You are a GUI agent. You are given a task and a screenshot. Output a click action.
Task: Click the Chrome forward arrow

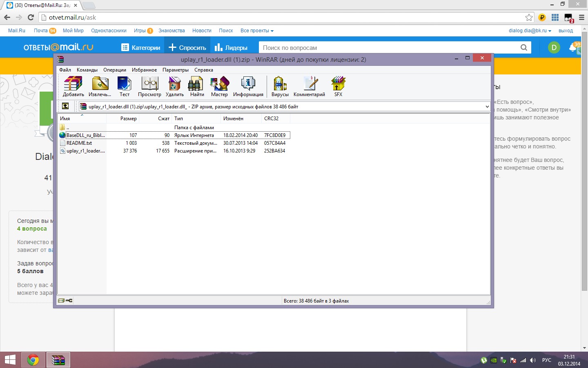click(x=19, y=17)
